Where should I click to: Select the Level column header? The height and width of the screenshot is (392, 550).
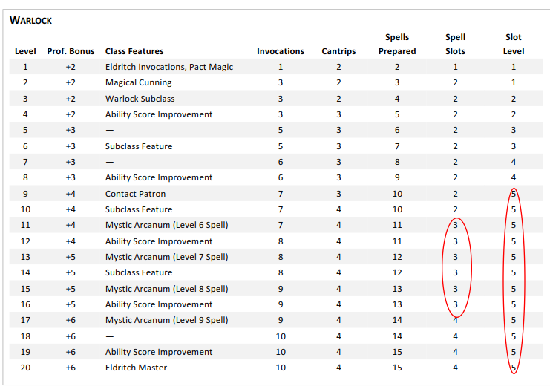click(x=25, y=51)
